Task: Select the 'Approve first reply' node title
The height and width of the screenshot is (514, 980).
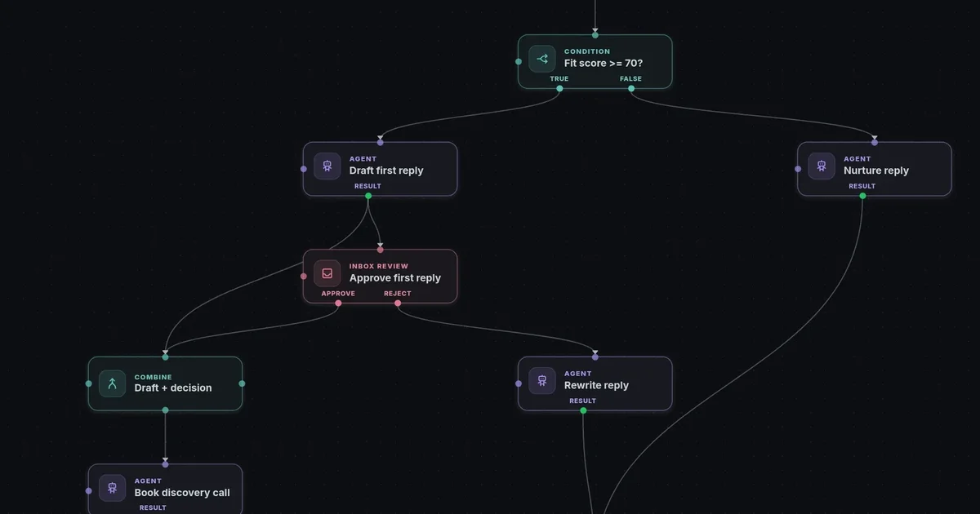Action: coord(395,278)
